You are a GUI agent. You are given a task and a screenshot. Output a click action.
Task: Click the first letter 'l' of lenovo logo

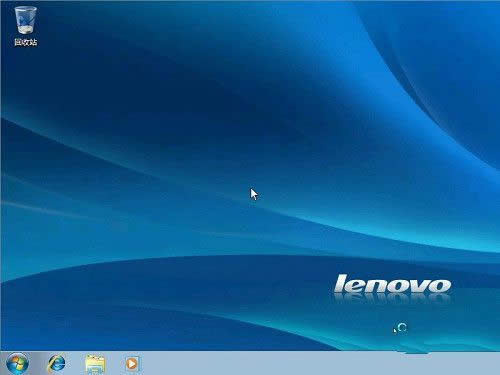point(340,284)
